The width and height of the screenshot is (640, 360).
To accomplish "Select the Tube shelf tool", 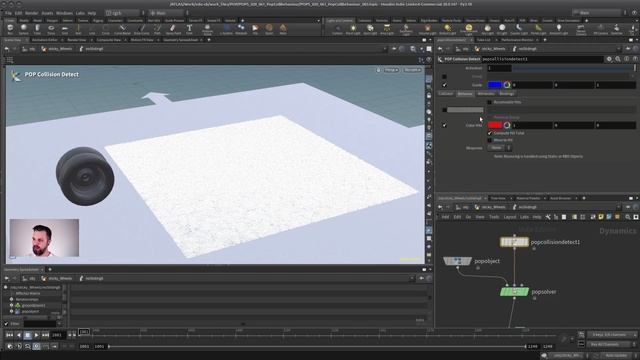I will (x=37, y=29).
